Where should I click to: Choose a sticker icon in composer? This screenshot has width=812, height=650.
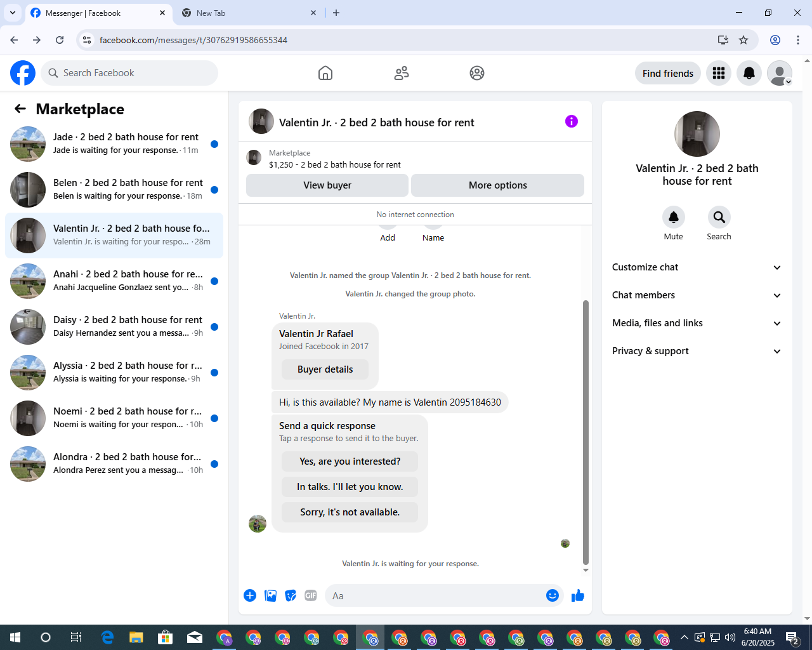tap(291, 595)
